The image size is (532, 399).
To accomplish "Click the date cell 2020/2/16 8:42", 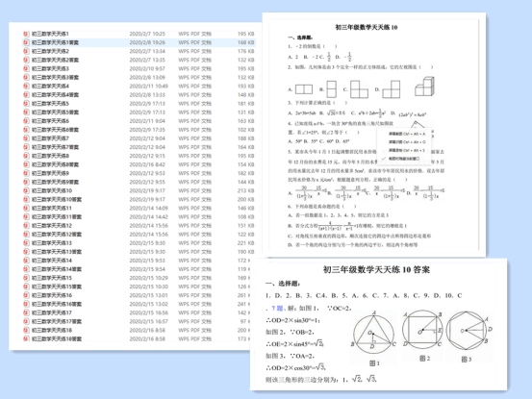I will pos(147,164).
